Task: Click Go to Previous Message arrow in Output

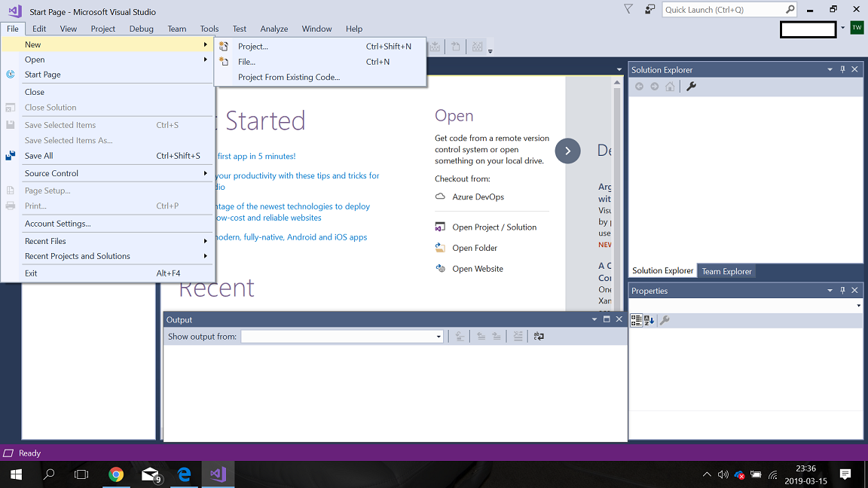Action: click(481, 337)
